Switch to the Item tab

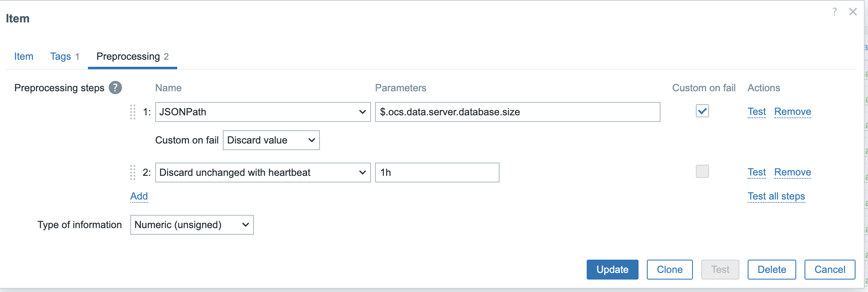coord(24,56)
